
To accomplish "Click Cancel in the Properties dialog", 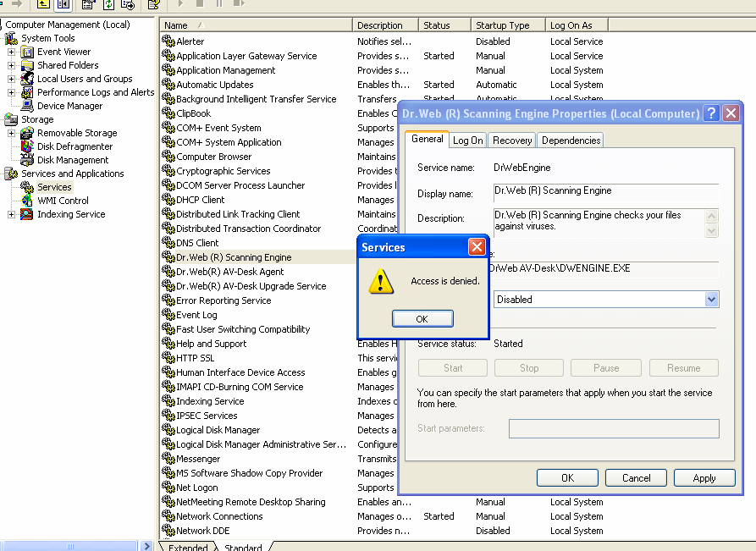I will (636, 477).
